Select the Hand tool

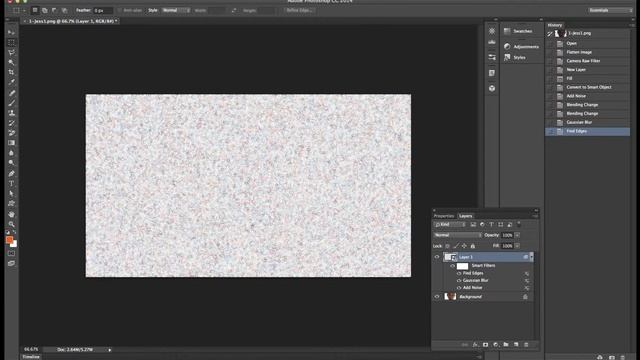(11, 214)
